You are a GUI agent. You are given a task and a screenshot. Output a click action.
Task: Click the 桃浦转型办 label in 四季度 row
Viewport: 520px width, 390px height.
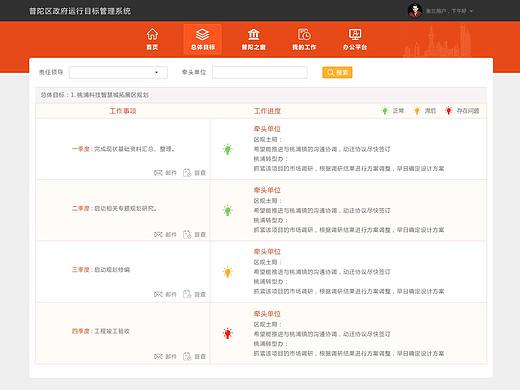pyautogui.click(x=271, y=344)
